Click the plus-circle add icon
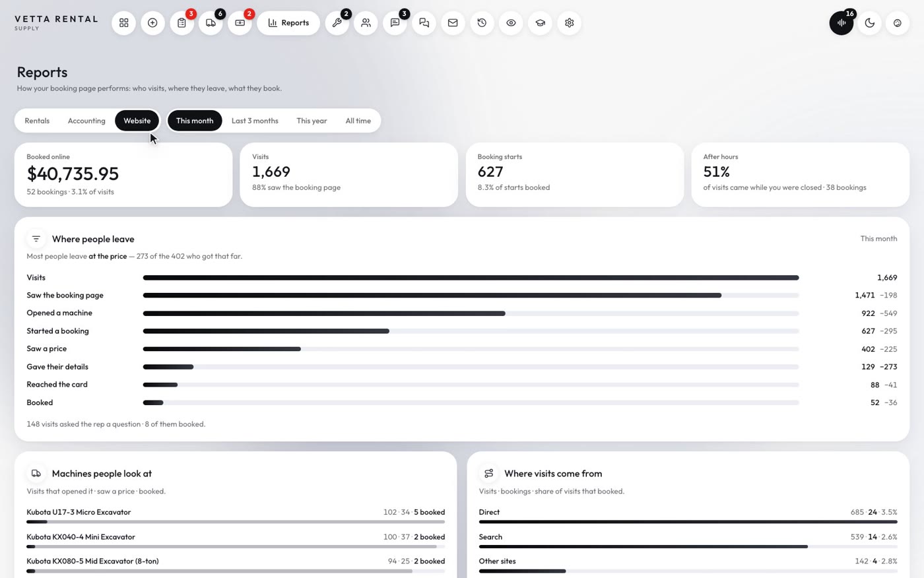This screenshot has width=924, height=578. pyautogui.click(x=152, y=23)
